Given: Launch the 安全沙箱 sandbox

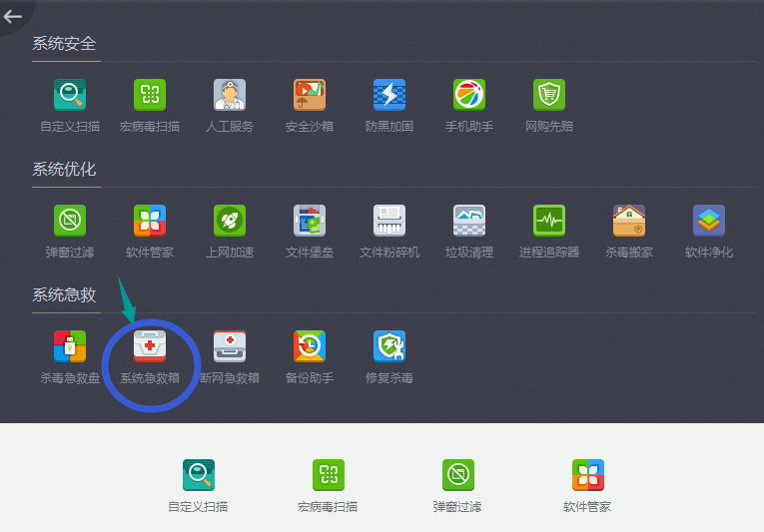Looking at the screenshot, I should point(310,96).
